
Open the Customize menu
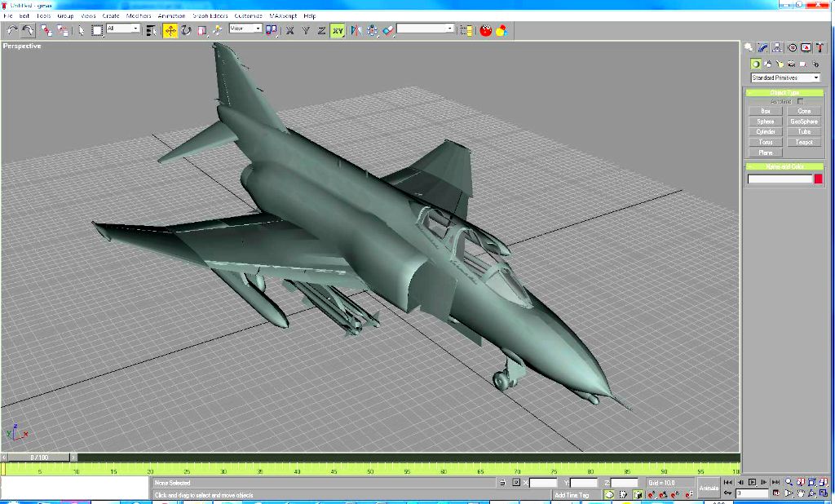[x=248, y=15]
